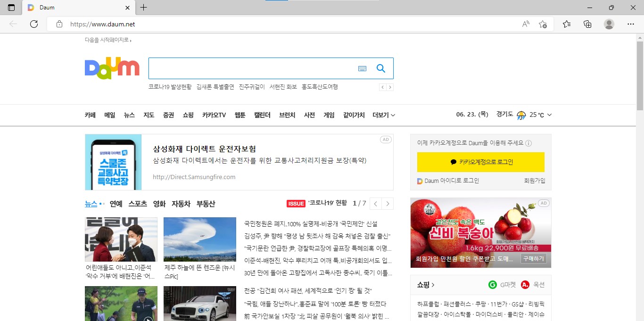Viewport: 644px width, 321px height.
Task: Click 구매하기 button on peach ad
Action: pos(534,259)
